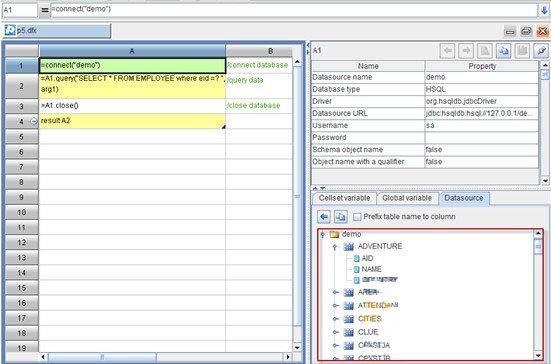Click the blue back arrow in Datasource tab
551x364 pixels.
pos(324,217)
